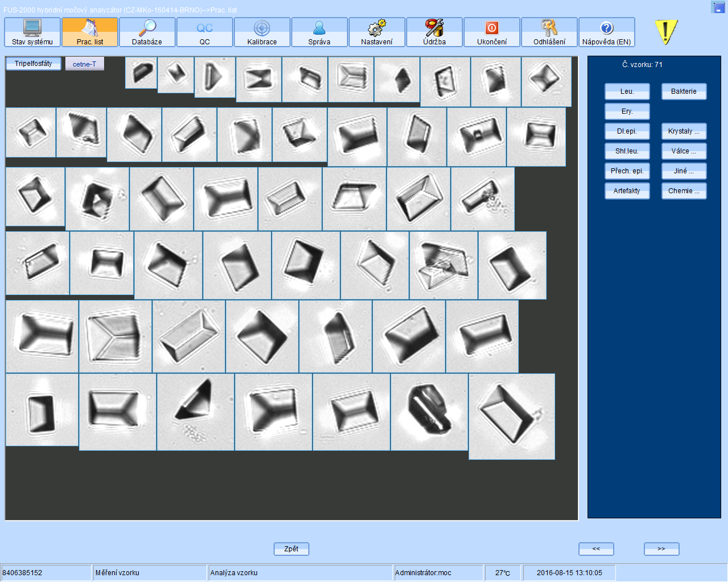Click Odhlášení keys icon
This screenshot has width=728, height=582.
pos(549,32)
